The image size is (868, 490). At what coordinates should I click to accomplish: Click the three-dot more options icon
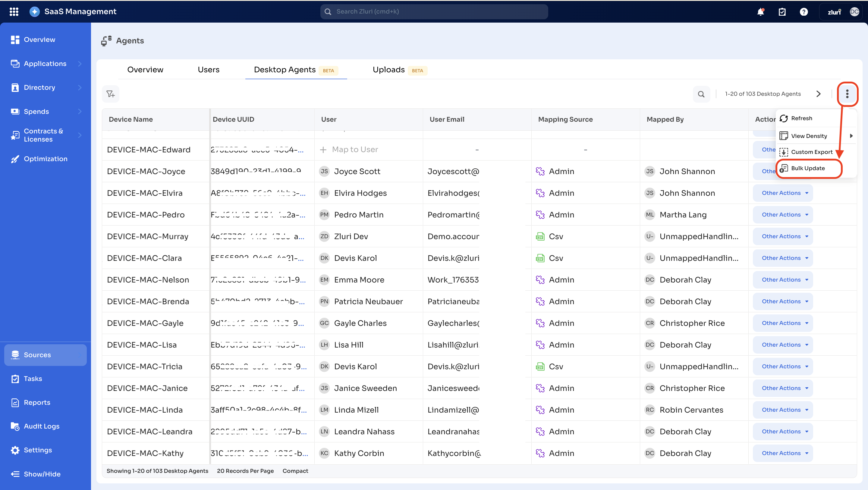click(x=847, y=94)
